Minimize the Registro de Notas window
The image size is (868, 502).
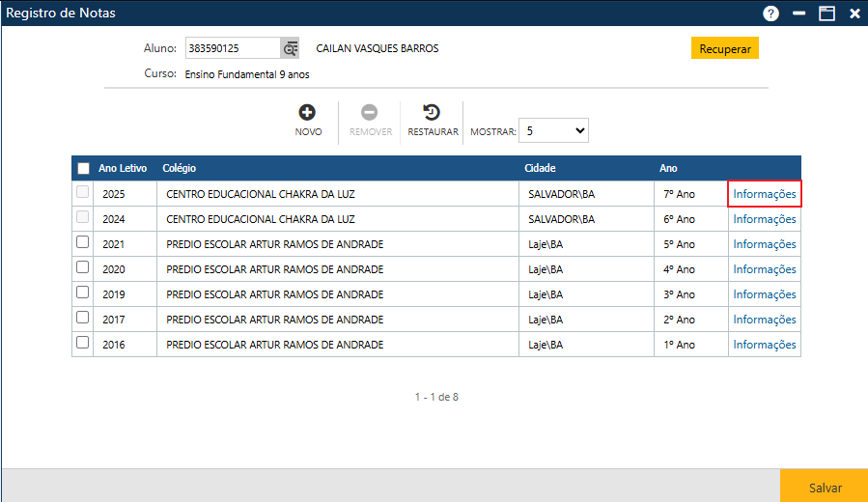pos(798,14)
